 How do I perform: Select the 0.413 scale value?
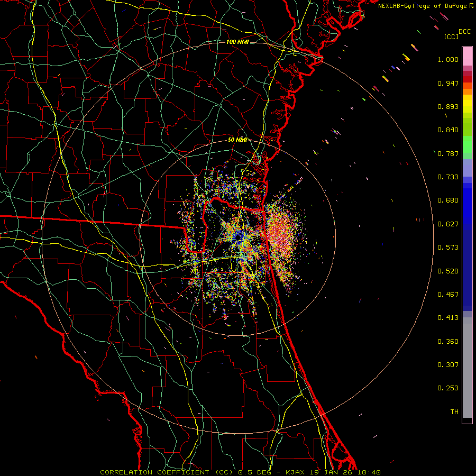click(448, 318)
